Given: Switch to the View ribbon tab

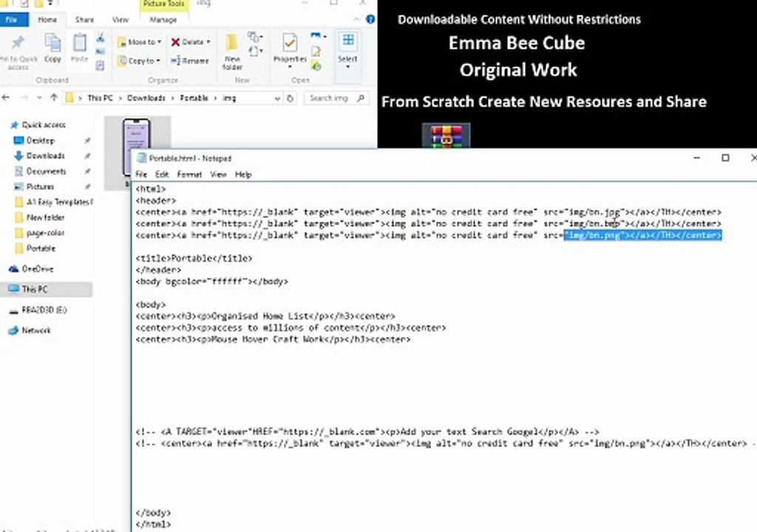Looking at the screenshot, I should point(120,20).
